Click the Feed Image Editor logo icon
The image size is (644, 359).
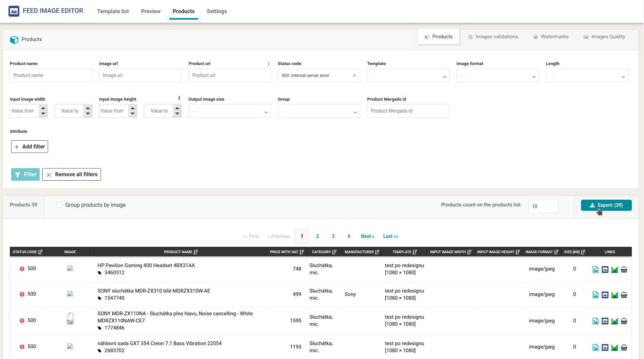(14, 11)
